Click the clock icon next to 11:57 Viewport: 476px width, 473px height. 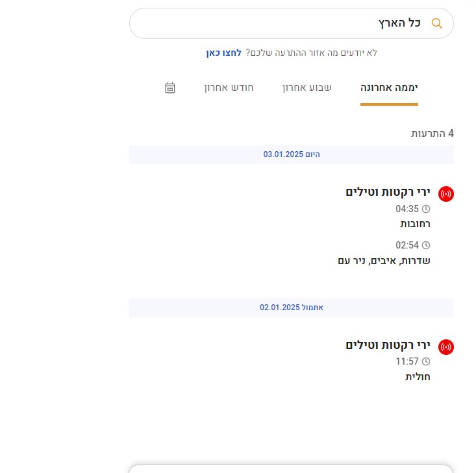point(426,361)
